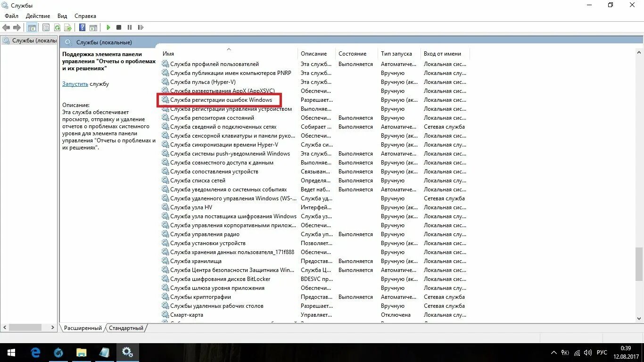644x362 pixels.
Task: Sort by the Вход от имени column header
Action: [x=445, y=53]
